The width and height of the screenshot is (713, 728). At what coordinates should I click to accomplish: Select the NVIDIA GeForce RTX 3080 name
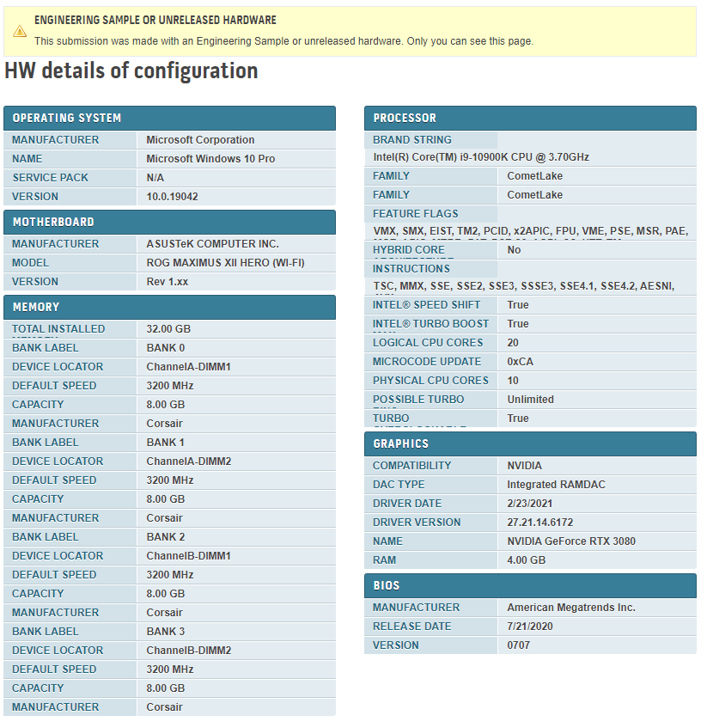tap(571, 541)
